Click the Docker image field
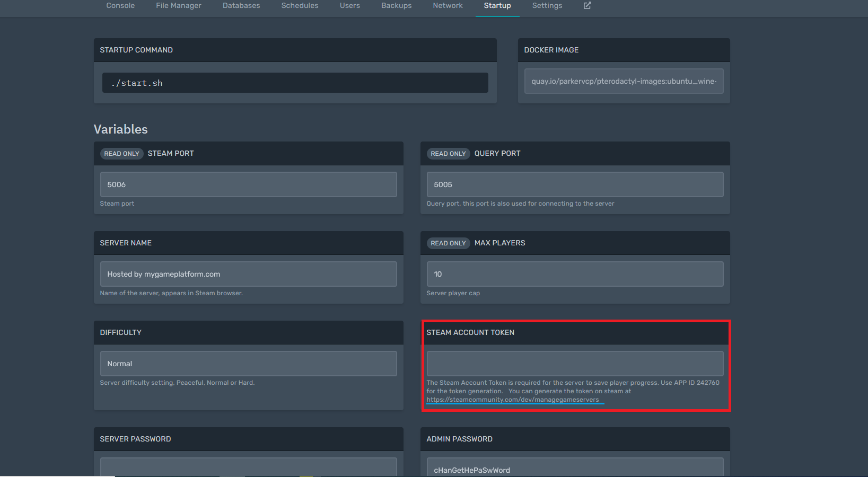 (624, 81)
